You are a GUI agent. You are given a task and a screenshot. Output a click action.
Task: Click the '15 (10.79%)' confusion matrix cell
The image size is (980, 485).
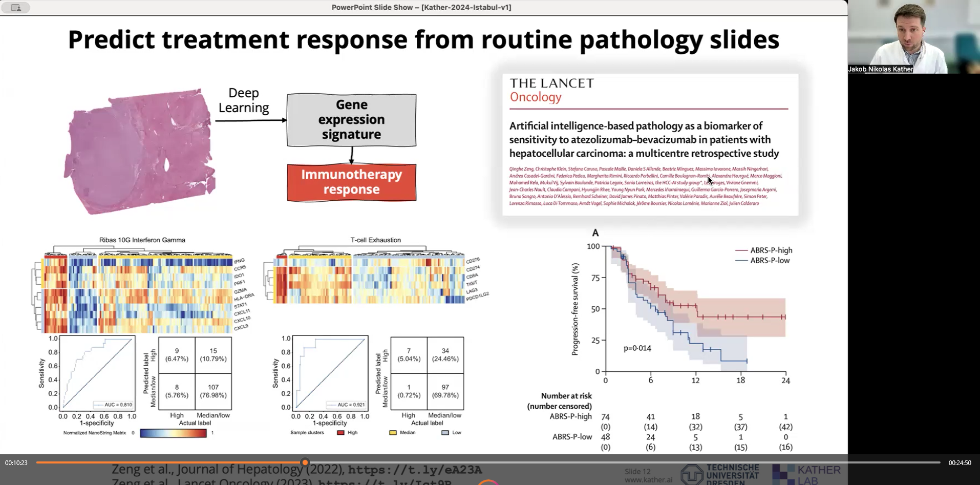click(x=213, y=355)
